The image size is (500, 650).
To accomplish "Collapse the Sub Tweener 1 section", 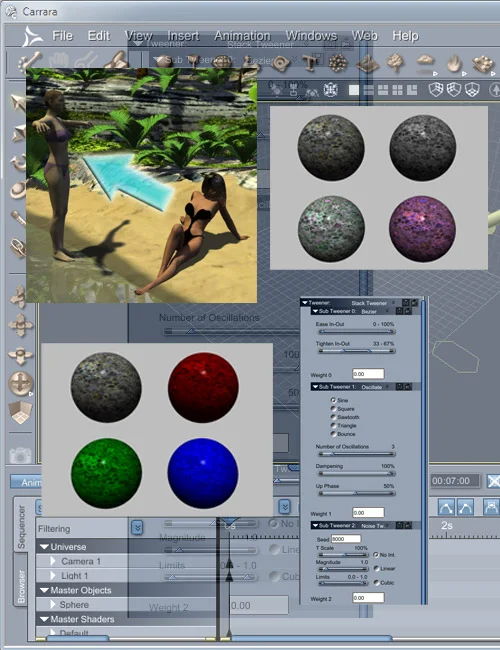I will [315, 387].
